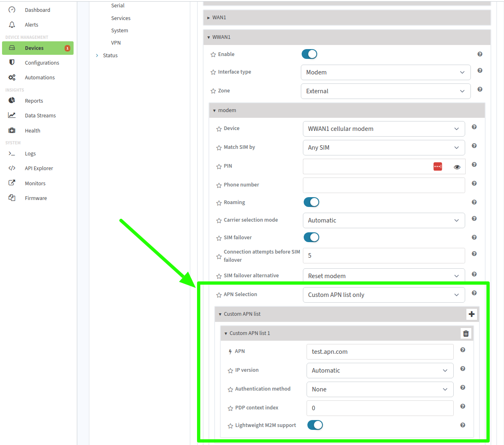The width and height of the screenshot is (504, 445).
Task: Open SIM failover alternative dropdown
Action: [x=384, y=276]
